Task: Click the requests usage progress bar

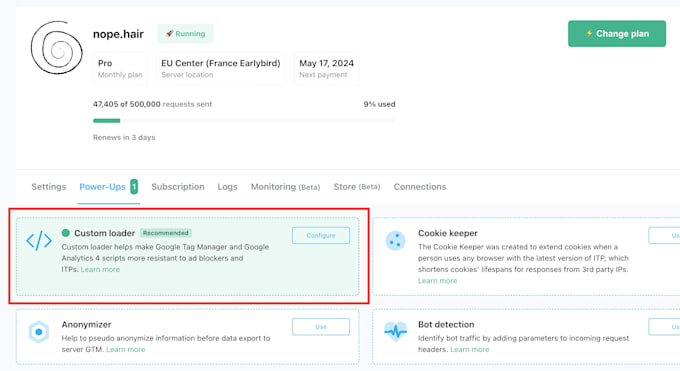Action: point(244,121)
